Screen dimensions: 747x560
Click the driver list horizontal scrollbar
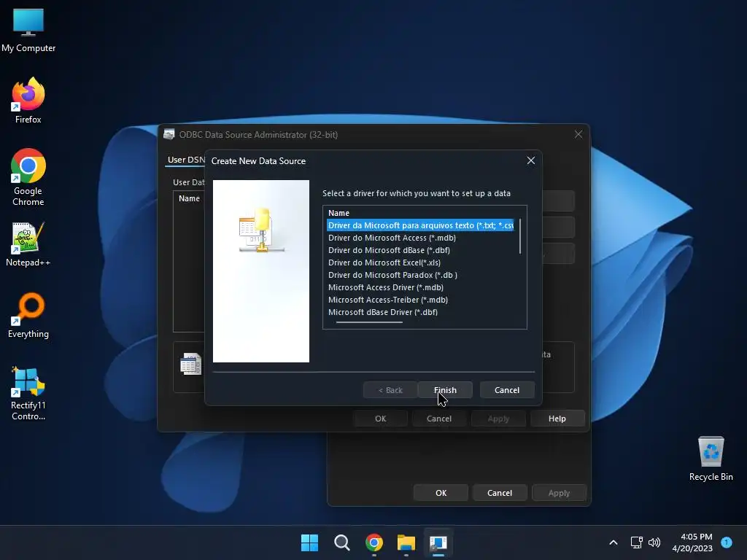[x=369, y=322]
